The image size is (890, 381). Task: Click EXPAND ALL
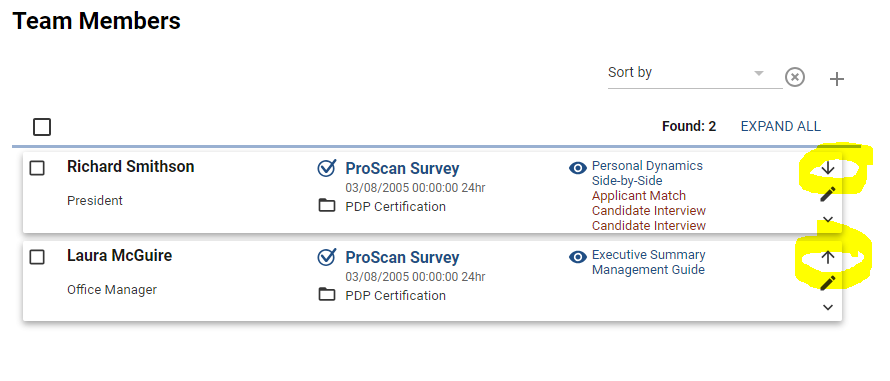[x=780, y=127]
